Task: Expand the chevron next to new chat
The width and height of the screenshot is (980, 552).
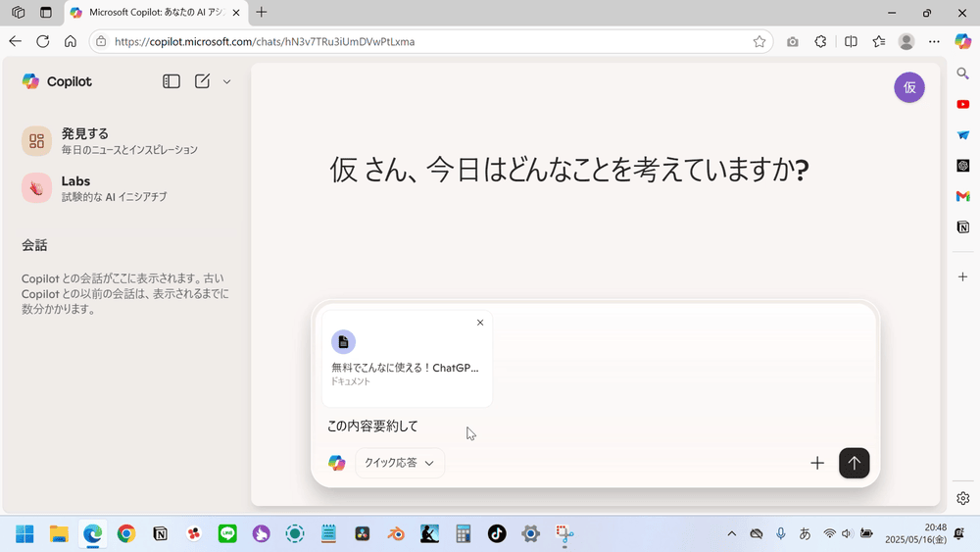Action: tap(226, 81)
